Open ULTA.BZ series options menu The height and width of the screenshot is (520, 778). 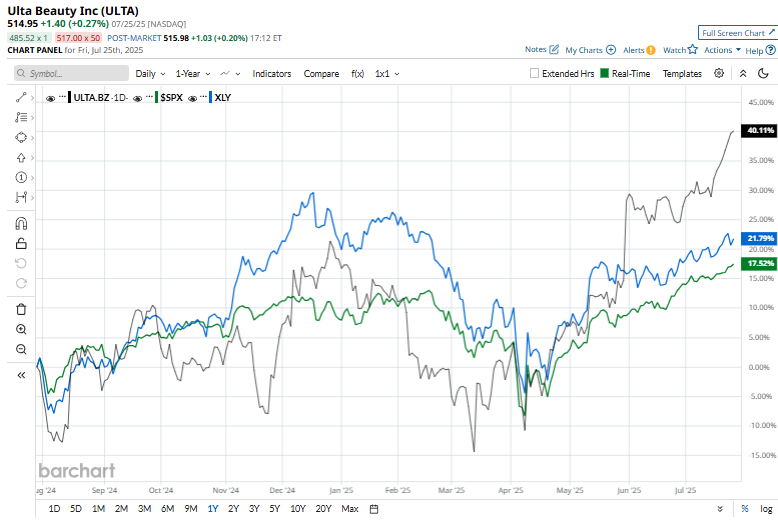click(x=63, y=96)
